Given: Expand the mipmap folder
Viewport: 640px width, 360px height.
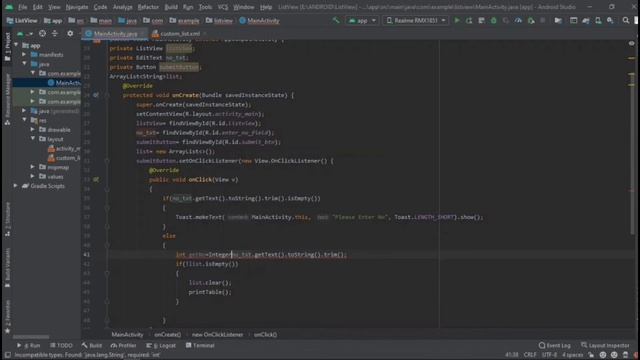Looking at the screenshot, I should (33, 167).
